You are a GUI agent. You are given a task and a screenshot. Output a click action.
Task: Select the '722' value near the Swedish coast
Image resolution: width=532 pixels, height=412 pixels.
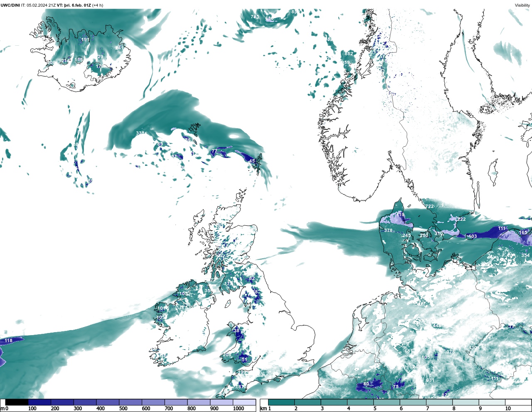click(430, 206)
